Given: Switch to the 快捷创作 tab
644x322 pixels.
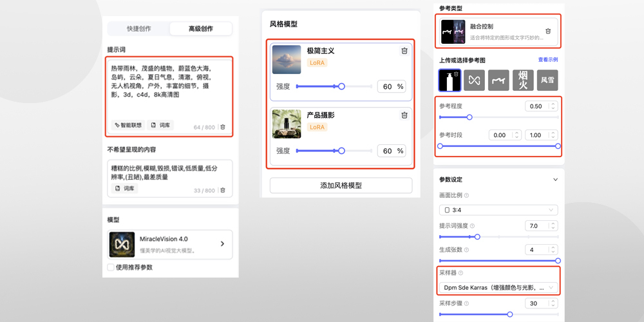Looking at the screenshot, I should point(139,29).
